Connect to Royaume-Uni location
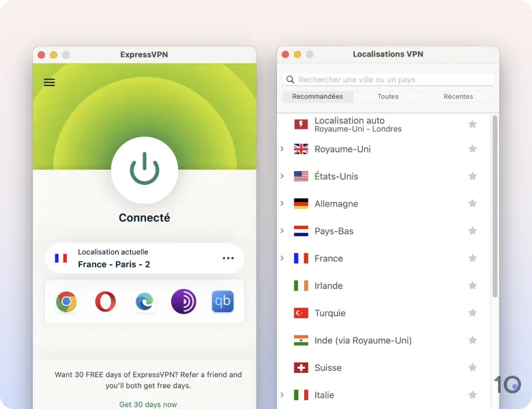 tap(342, 149)
